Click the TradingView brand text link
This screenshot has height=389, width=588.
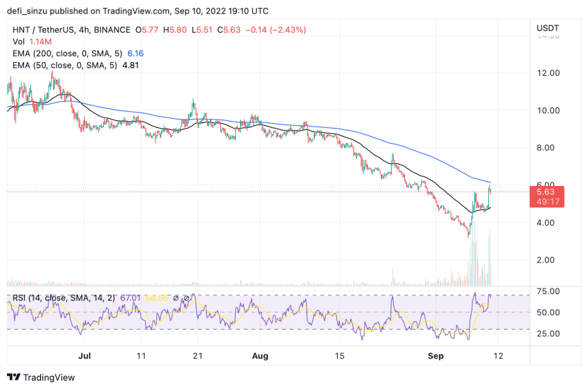(x=49, y=377)
